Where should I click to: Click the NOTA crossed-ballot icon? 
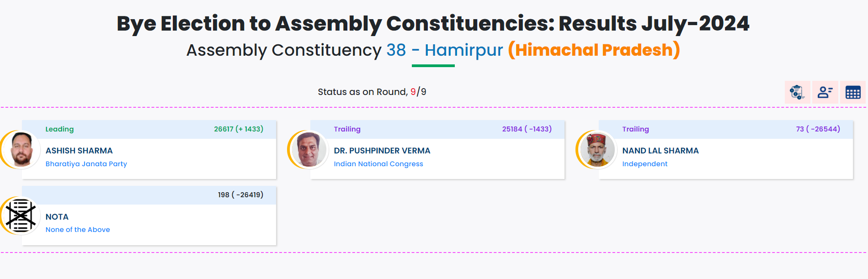(x=21, y=216)
